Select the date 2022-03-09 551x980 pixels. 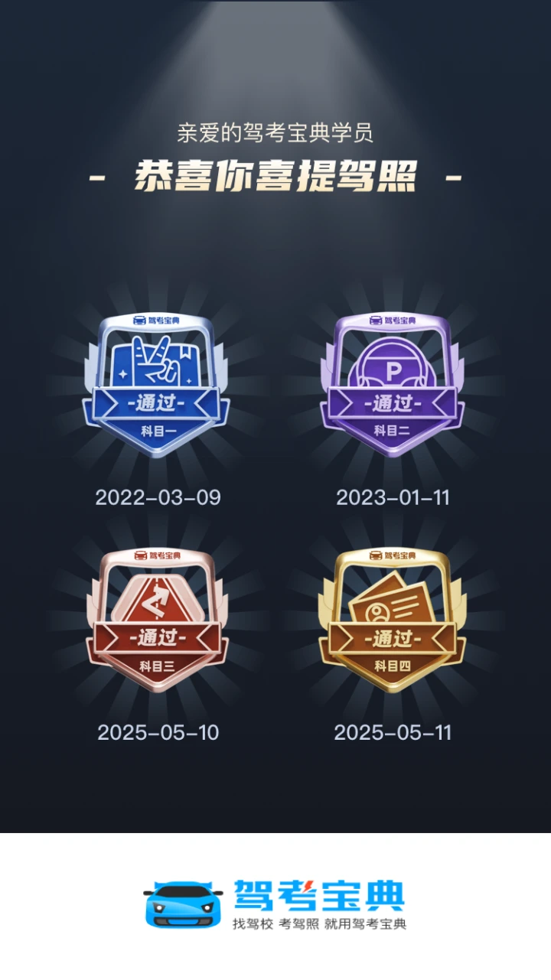point(158,497)
